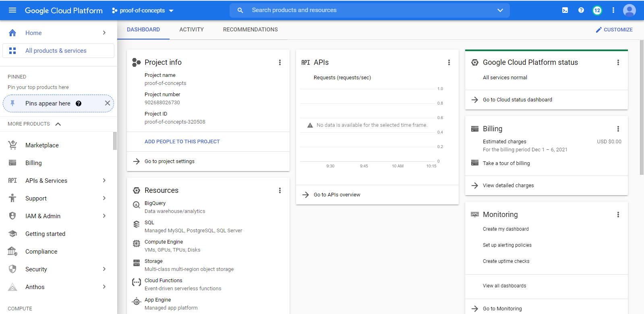
Task: Take a tour of billing link
Action: [506, 163]
